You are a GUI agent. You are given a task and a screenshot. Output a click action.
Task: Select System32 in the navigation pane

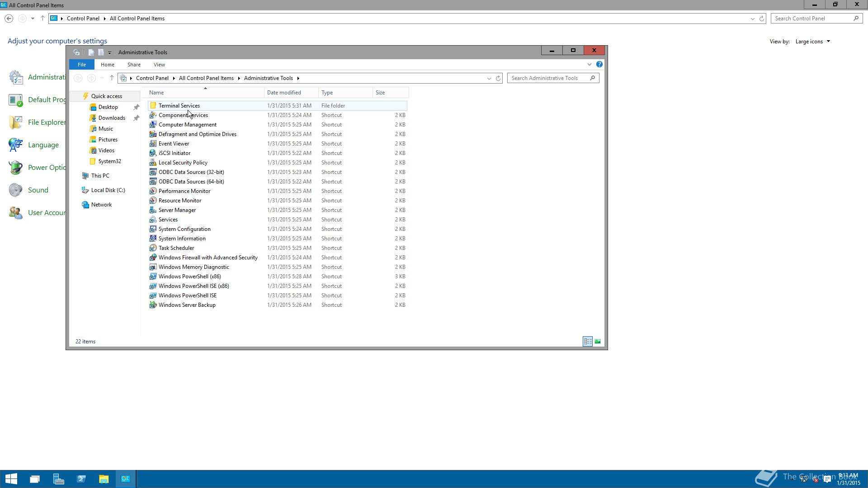point(109,161)
